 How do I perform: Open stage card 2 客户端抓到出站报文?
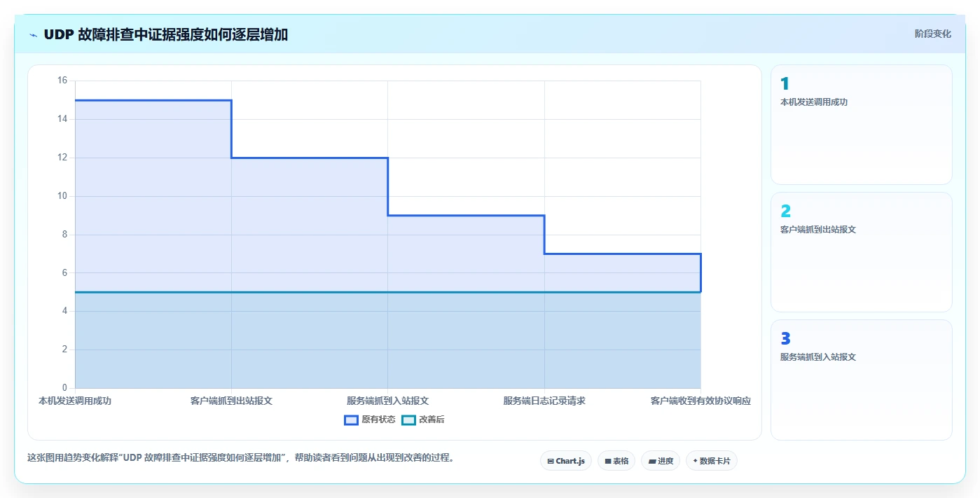click(x=861, y=252)
